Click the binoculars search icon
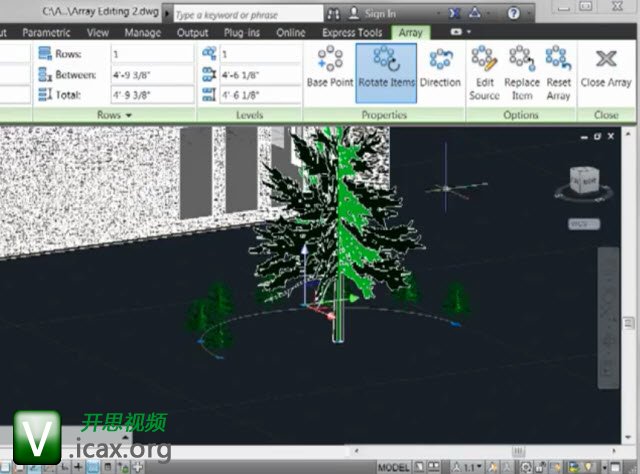The width and height of the screenshot is (640, 474). 333,14
